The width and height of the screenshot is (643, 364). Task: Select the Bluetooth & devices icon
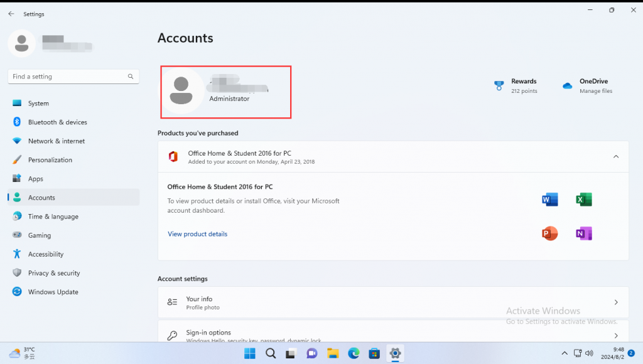17,122
